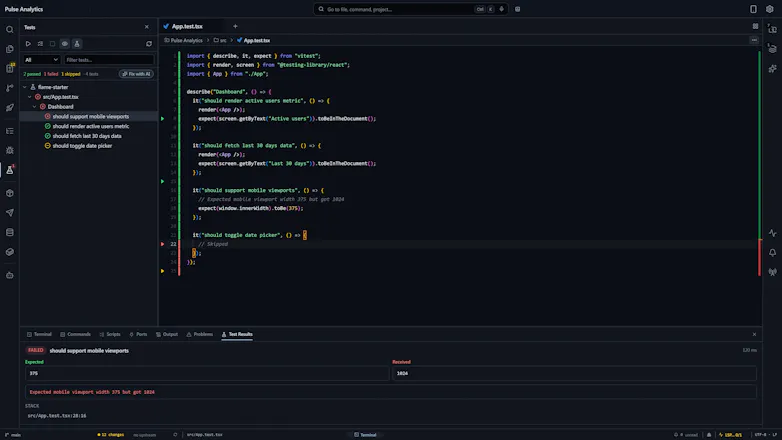This screenshot has height=440, width=782.
Task: Open the stacked layers icon in the sidebar
Action: click(9, 252)
